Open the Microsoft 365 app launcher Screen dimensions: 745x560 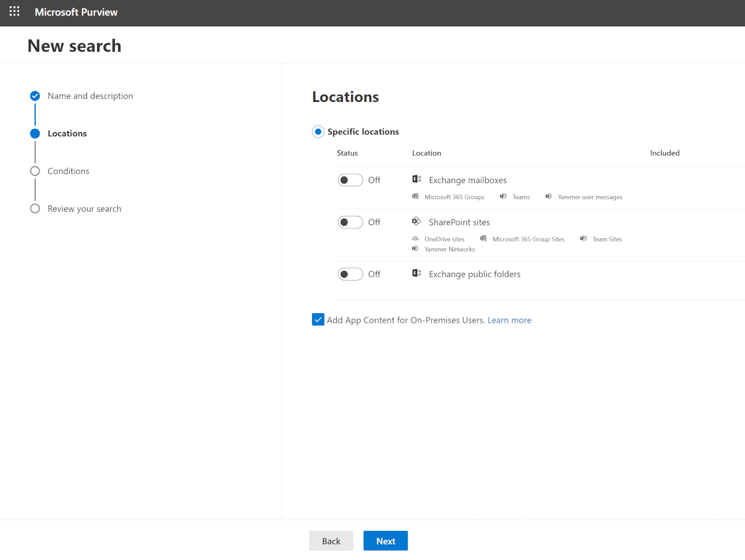(14, 11)
